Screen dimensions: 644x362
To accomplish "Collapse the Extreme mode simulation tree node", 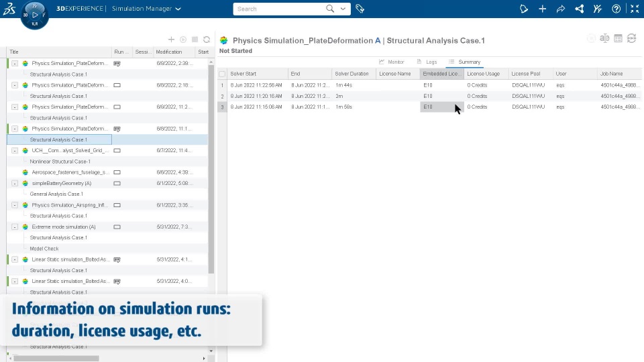I will pos(15,227).
